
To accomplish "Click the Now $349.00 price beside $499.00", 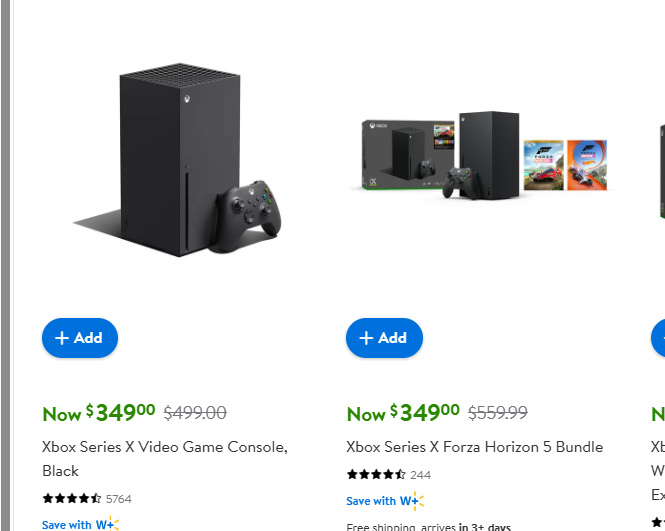I will [99, 412].
